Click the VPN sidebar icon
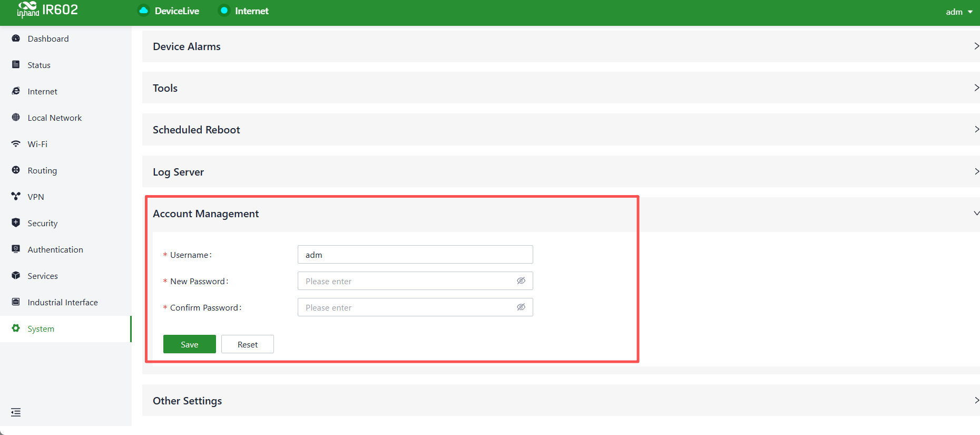The image size is (980, 435). coord(16,197)
